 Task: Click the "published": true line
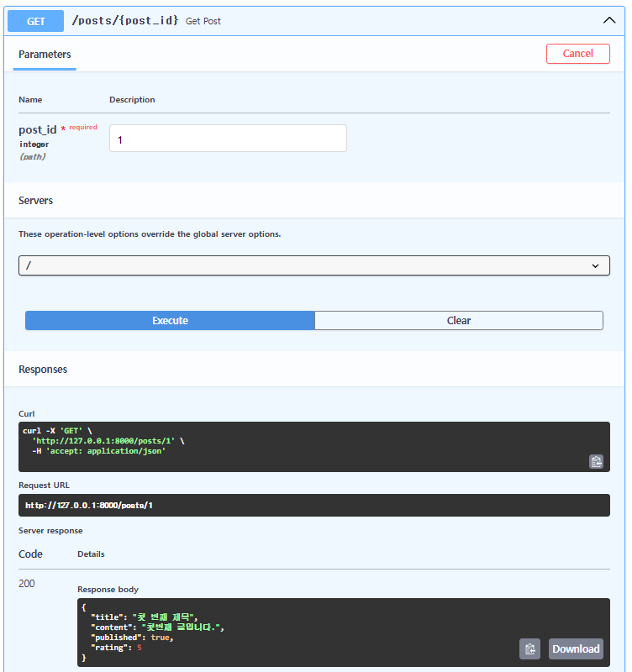point(132,638)
